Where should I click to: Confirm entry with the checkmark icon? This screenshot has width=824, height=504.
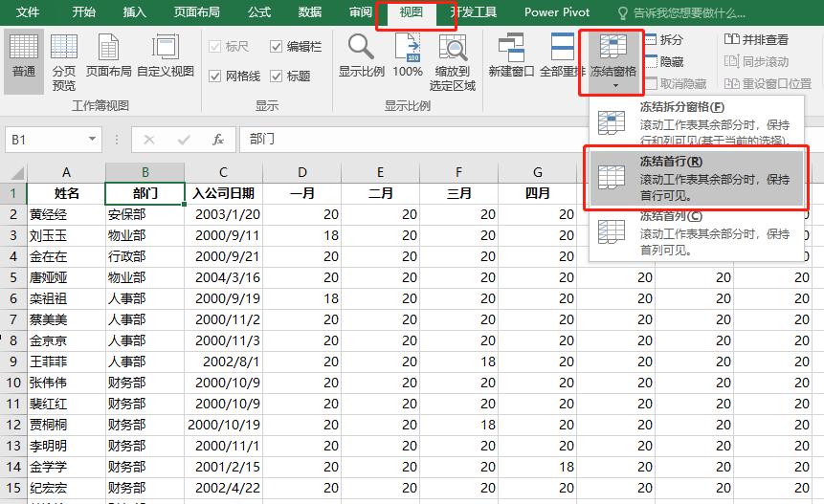point(184,140)
